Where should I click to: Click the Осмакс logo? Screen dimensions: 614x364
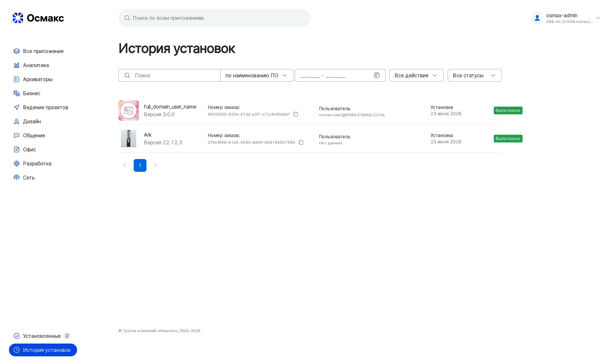tap(38, 18)
